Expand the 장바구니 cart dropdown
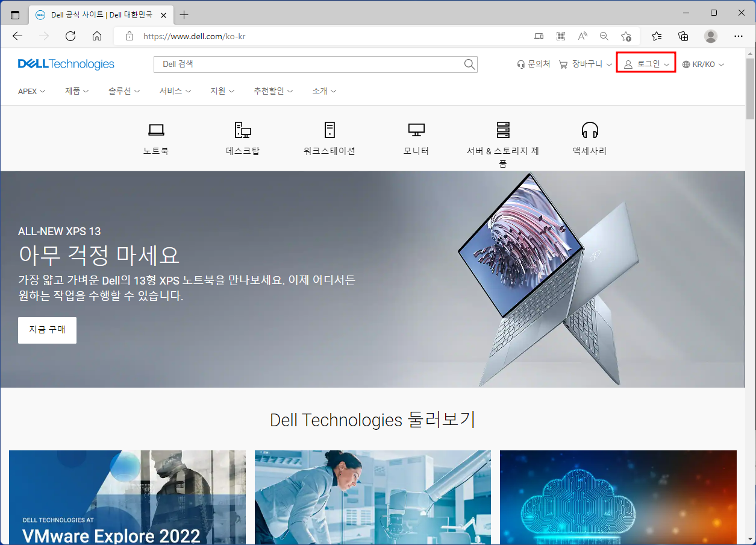 (x=586, y=64)
